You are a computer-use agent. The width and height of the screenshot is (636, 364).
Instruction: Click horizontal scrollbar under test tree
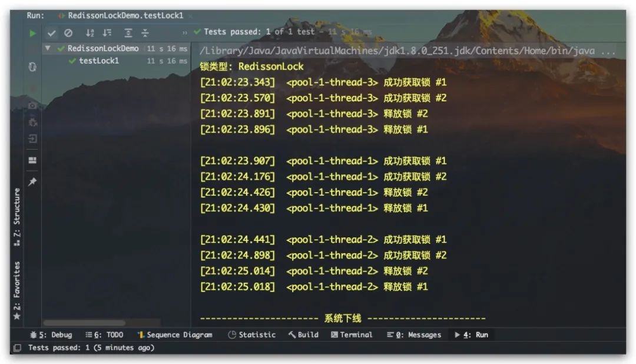click(84, 323)
